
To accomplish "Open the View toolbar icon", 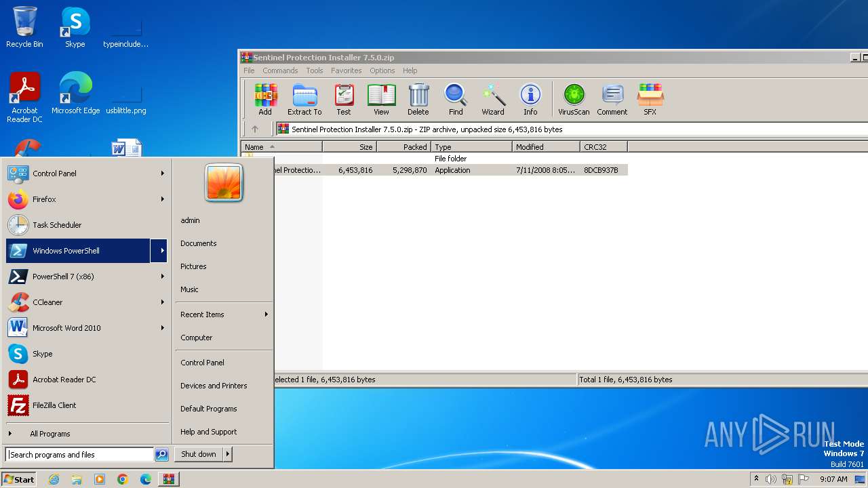I will 381,100.
